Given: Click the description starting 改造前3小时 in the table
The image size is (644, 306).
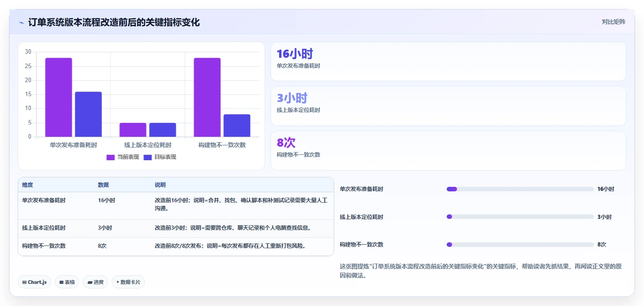Looking at the screenshot, I should coord(233,228).
